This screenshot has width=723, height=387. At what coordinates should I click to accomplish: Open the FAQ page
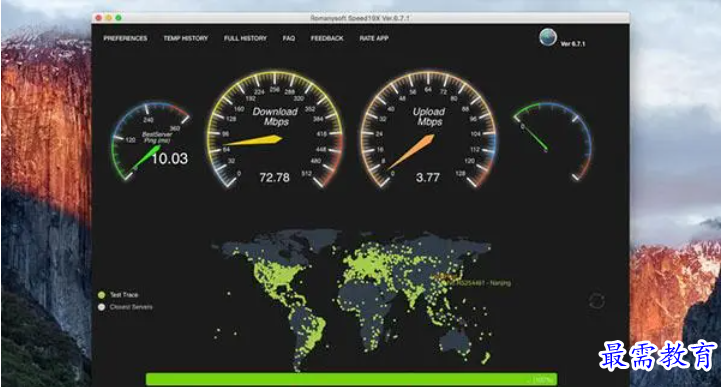[289, 38]
